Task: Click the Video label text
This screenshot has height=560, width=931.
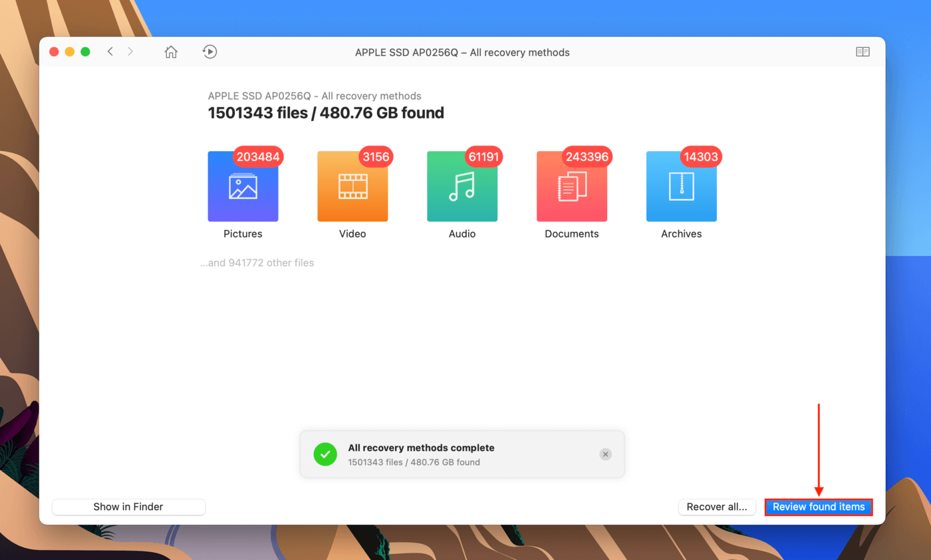Action: point(352,234)
